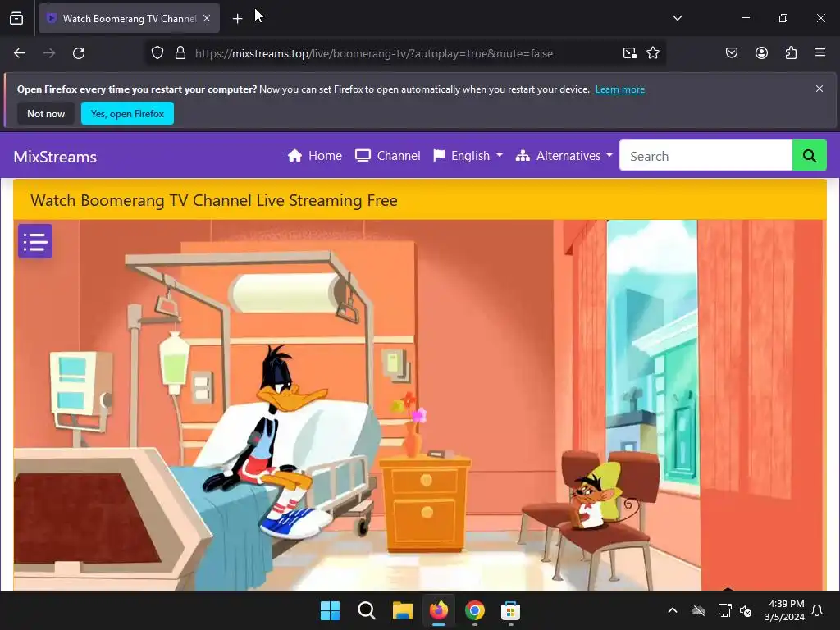
Task: Open the Home nav link
Action: [x=314, y=156]
